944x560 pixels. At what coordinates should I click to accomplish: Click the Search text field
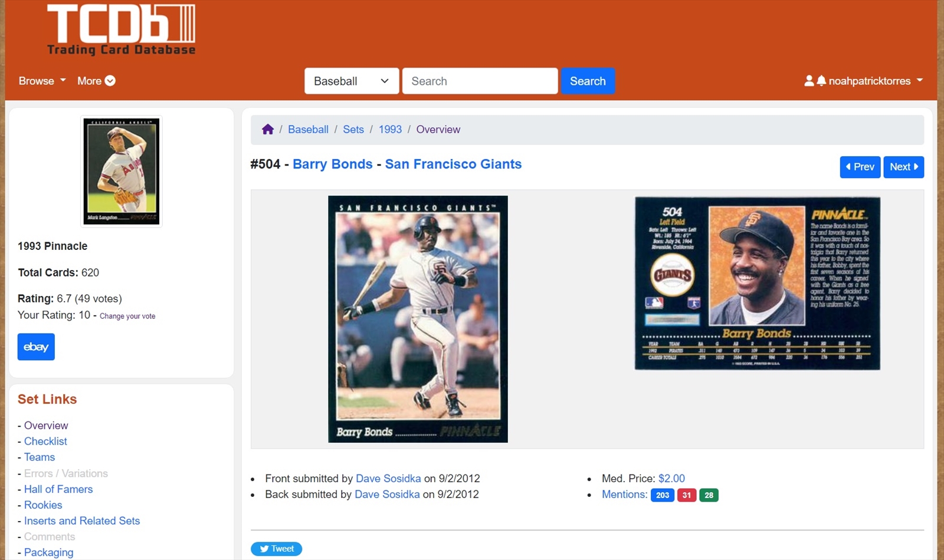click(480, 81)
